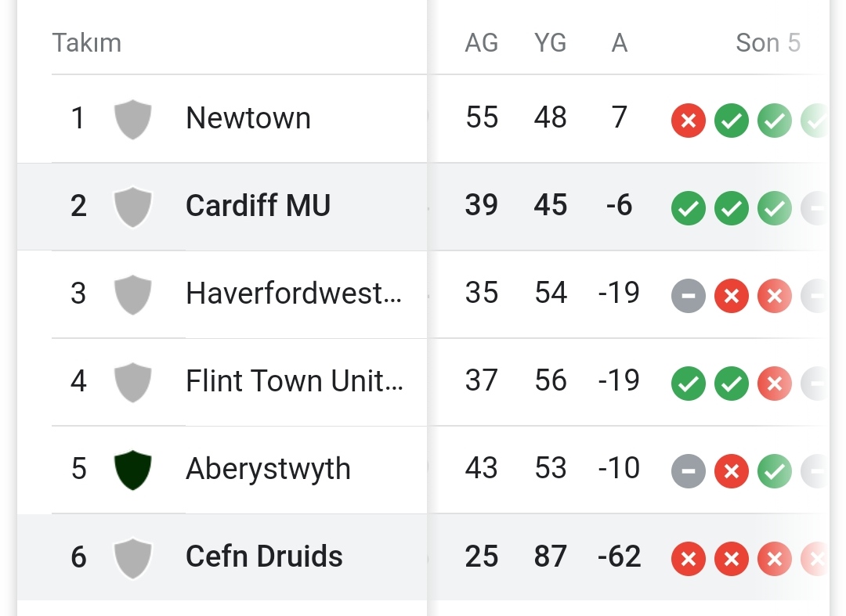Open the Cefn Druids team name
The image size is (846, 616).
pyautogui.click(x=264, y=557)
